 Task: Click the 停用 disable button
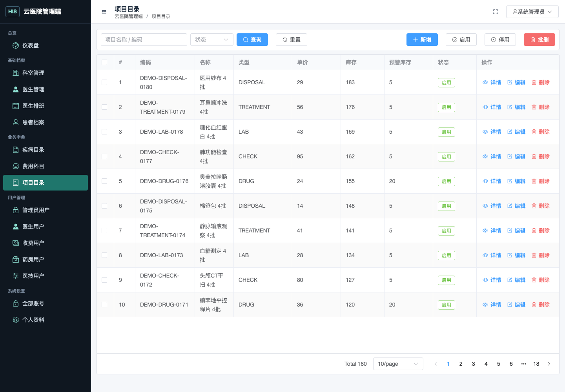500,40
